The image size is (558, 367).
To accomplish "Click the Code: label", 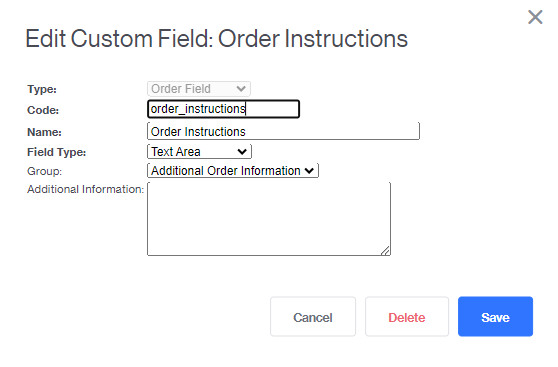I will [43, 110].
